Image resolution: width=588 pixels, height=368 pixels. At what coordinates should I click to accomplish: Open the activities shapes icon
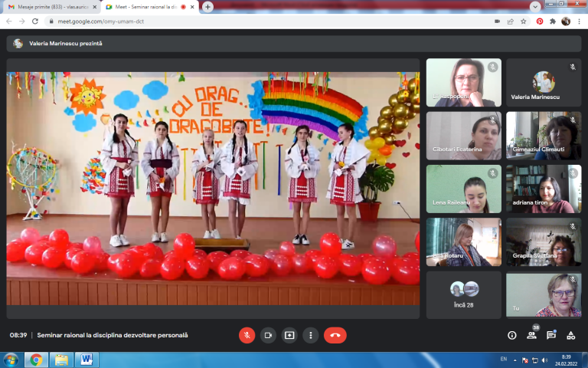[x=570, y=335]
